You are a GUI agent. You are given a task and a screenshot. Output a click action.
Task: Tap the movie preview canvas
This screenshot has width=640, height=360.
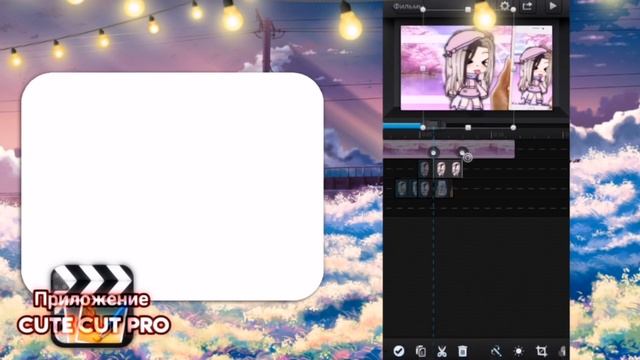[476, 68]
